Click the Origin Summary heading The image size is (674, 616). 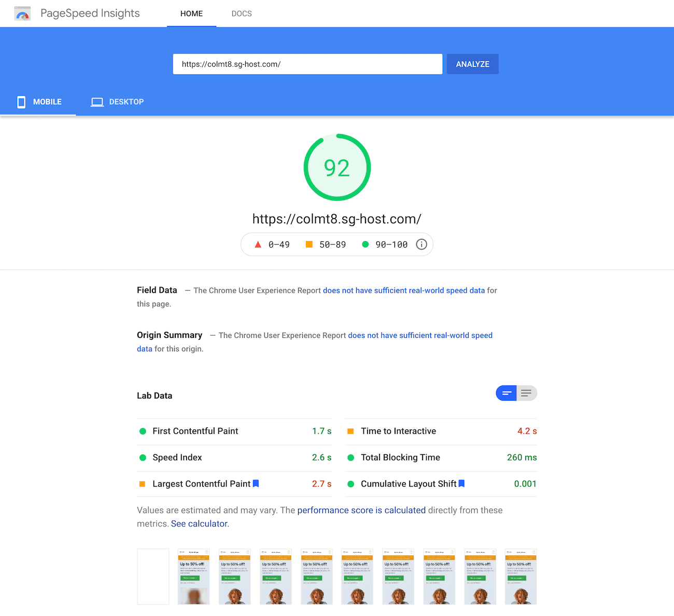(170, 335)
